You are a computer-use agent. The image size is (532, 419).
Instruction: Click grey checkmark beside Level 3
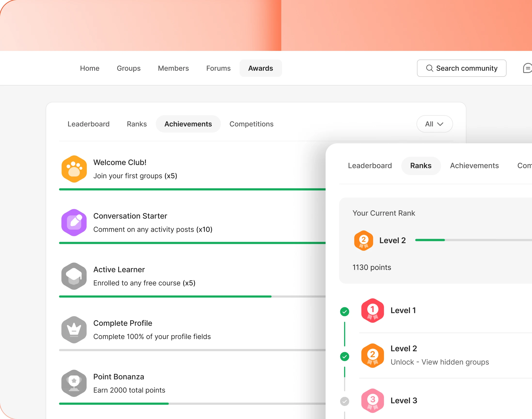pos(344,402)
